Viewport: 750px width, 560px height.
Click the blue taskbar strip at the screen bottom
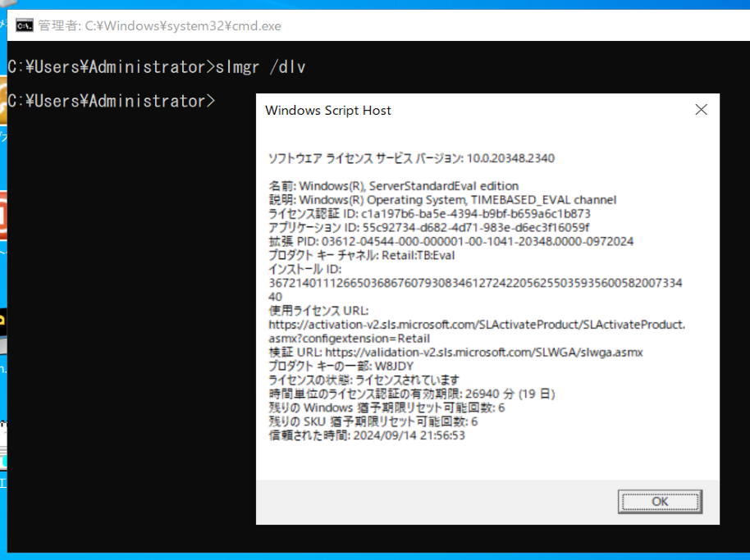(x=375, y=555)
